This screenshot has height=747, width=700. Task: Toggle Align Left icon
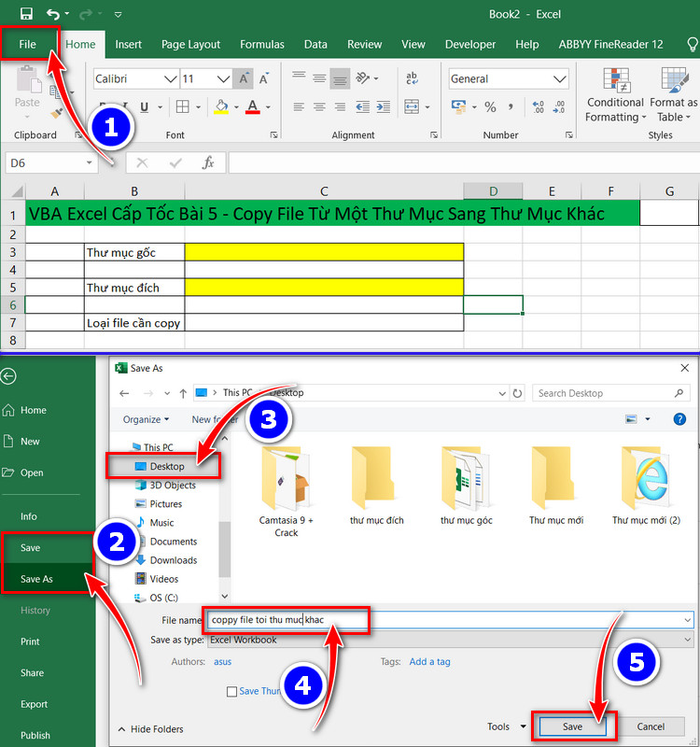pos(299,106)
